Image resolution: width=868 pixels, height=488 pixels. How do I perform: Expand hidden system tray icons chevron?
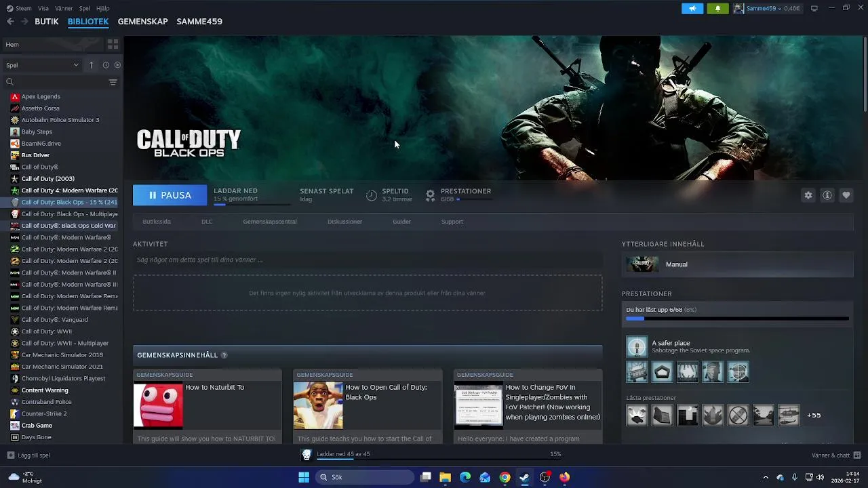click(x=766, y=477)
